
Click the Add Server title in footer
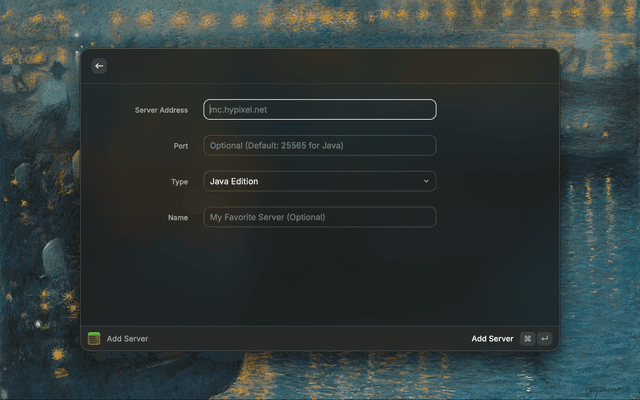[x=127, y=339]
